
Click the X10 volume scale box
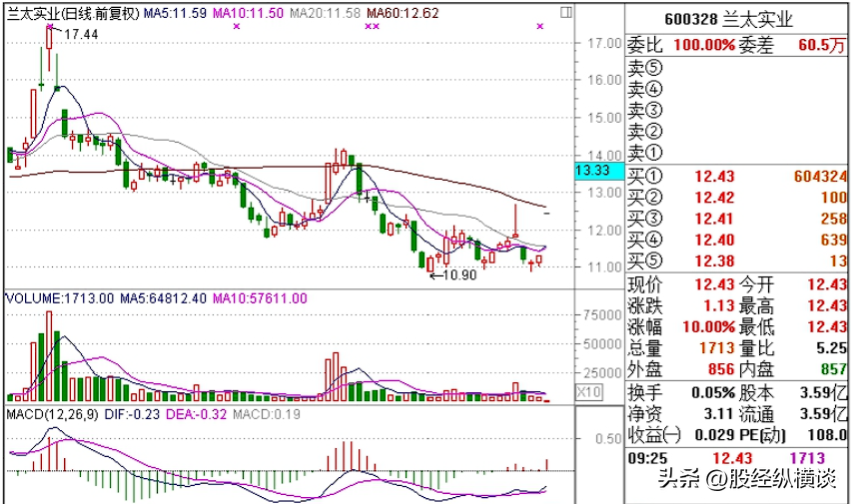(x=589, y=391)
